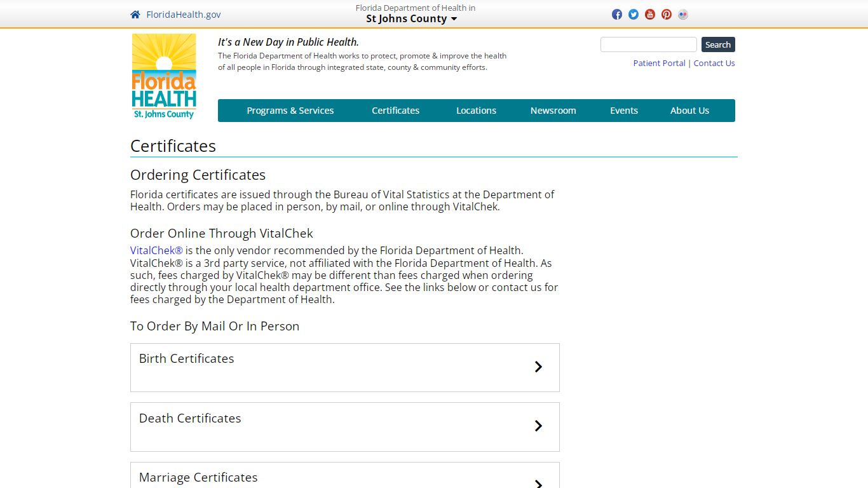Image resolution: width=868 pixels, height=488 pixels.
Task: Go to FloridaHealth.gov link
Action: 184,15
